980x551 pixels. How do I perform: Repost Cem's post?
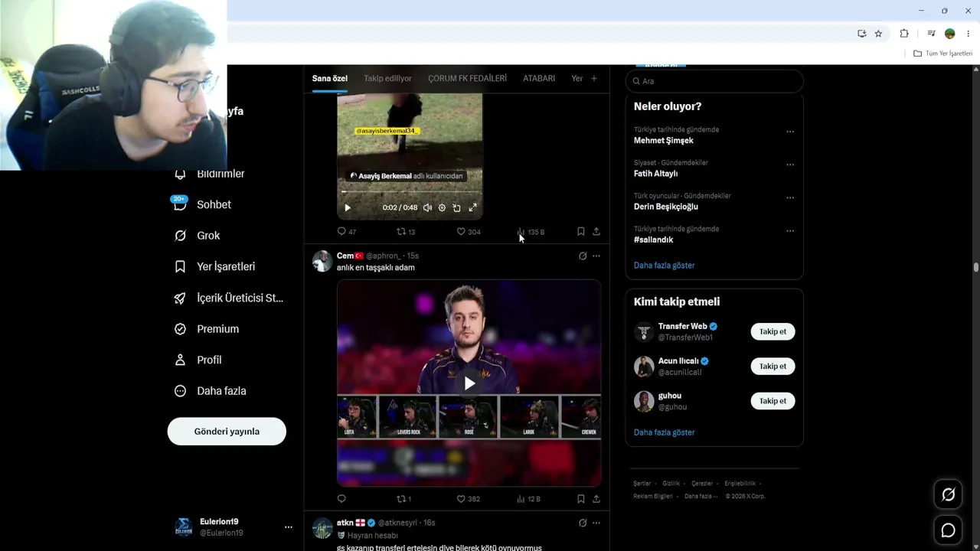coord(404,498)
